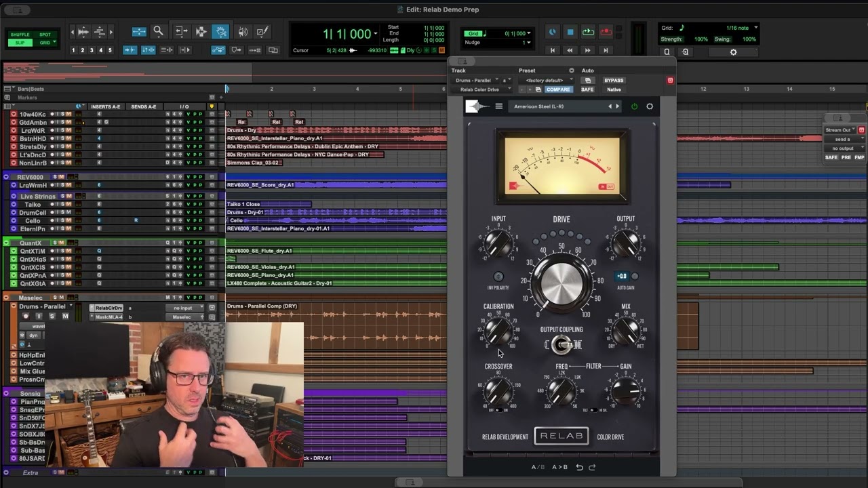Select the I/O column header

(x=184, y=106)
